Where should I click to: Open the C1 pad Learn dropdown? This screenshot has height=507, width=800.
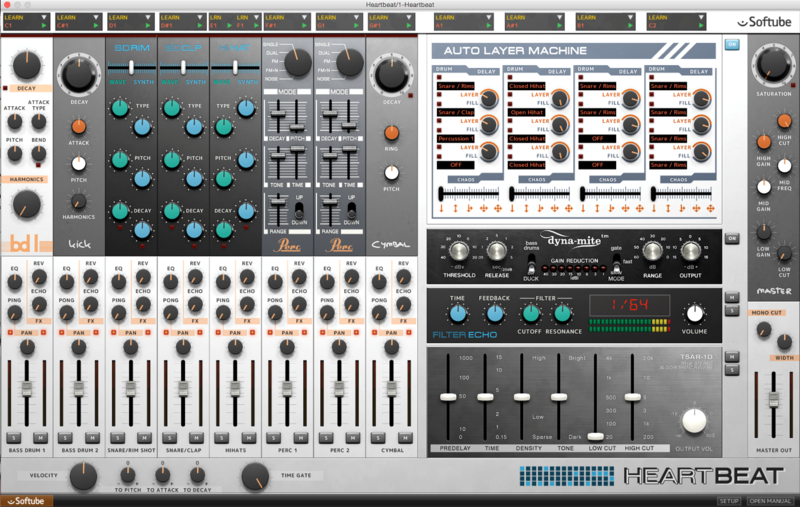44,17
